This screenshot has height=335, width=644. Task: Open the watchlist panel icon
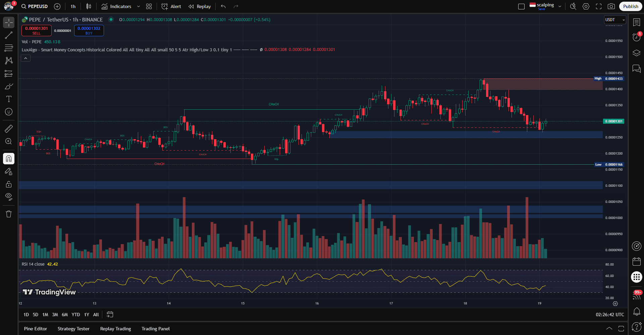point(636,22)
